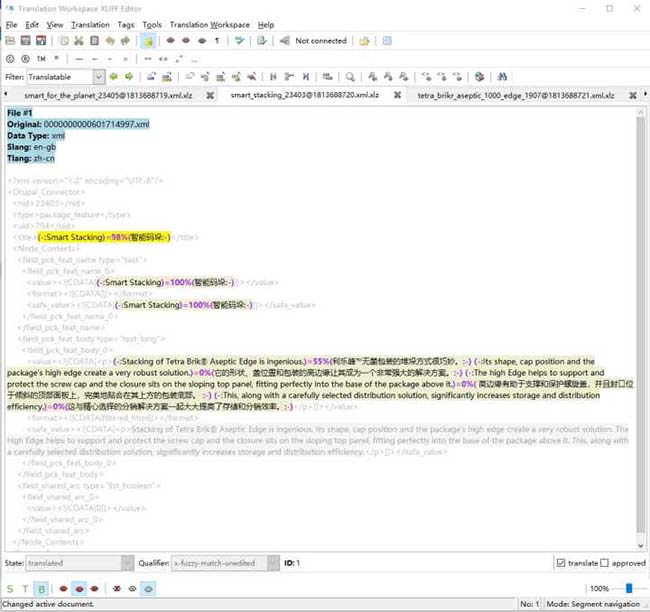Open the Filter Translatable dropdown
The height and width of the screenshot is (612, 650).
98,77
